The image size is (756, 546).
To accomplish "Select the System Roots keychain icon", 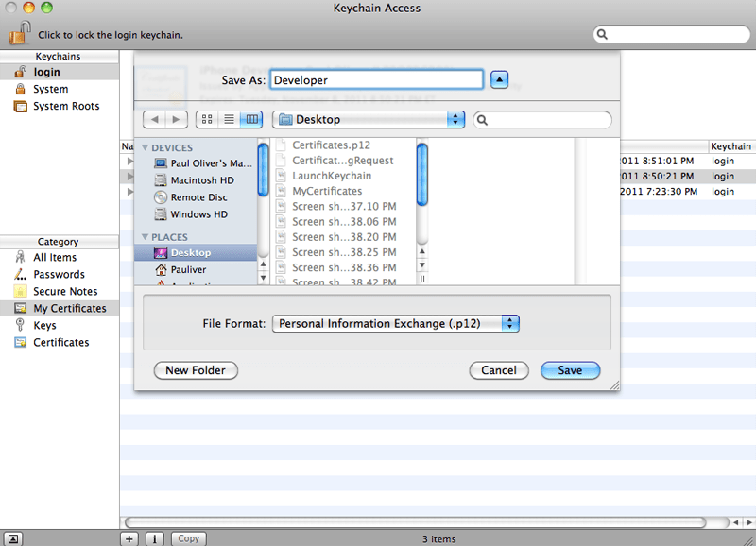I will click(x=20, y=106).
